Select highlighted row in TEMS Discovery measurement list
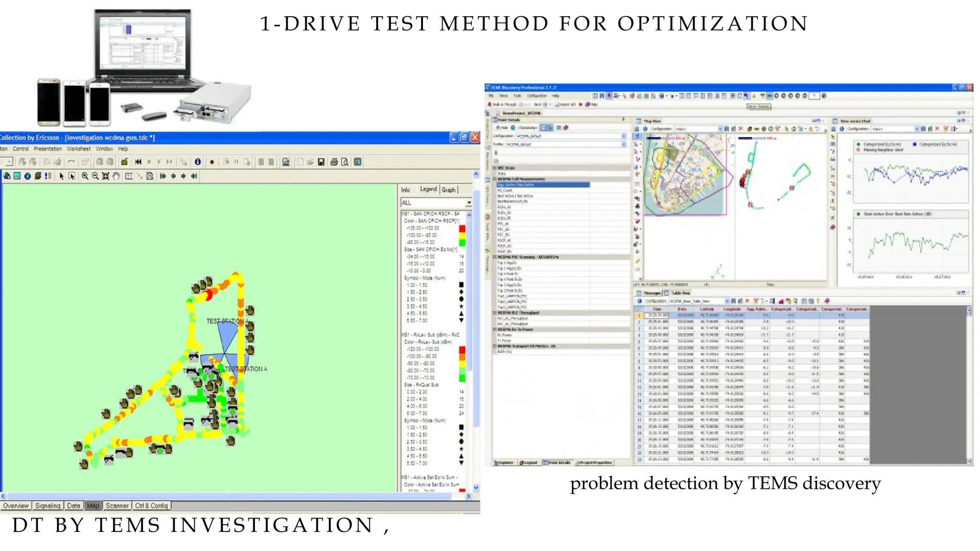This screenshot has height=551, width=980. click(543, 185)
